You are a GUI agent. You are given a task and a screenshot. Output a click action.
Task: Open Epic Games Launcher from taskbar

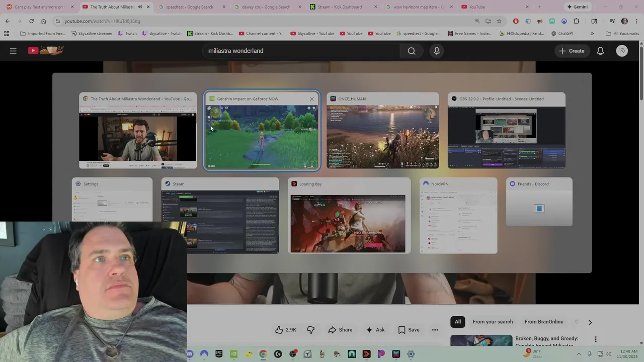pos(219,354)
